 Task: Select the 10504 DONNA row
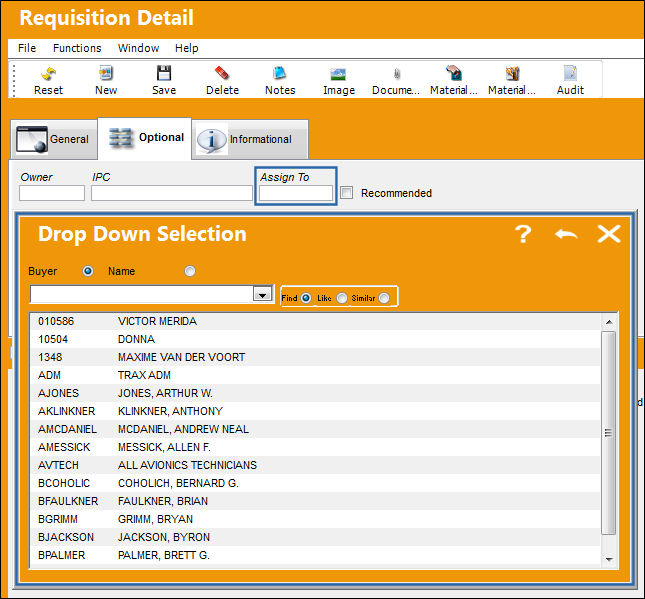(315, 339)
